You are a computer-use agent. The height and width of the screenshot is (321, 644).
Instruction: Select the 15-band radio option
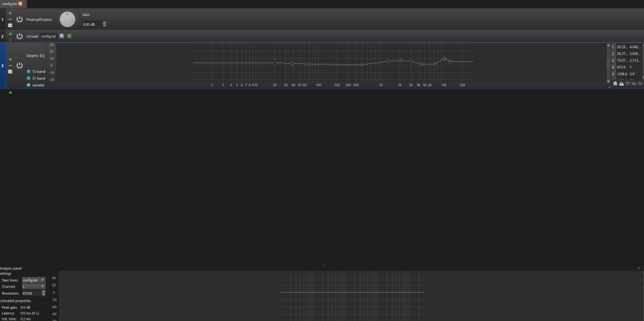point(29,72)
